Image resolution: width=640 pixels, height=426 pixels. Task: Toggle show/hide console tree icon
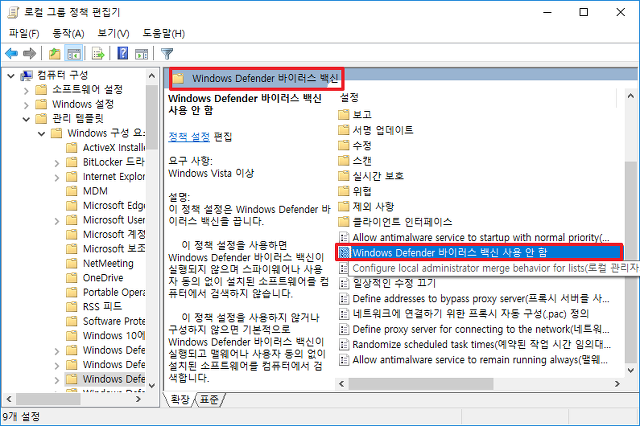[x=74, y=53]
